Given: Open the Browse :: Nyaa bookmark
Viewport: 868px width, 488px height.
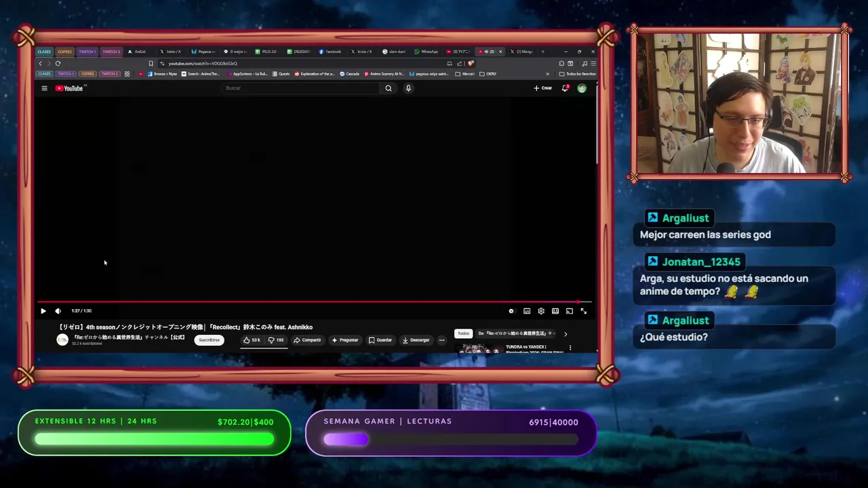Looking at the screenshot, I should click(x=161, y=74).
